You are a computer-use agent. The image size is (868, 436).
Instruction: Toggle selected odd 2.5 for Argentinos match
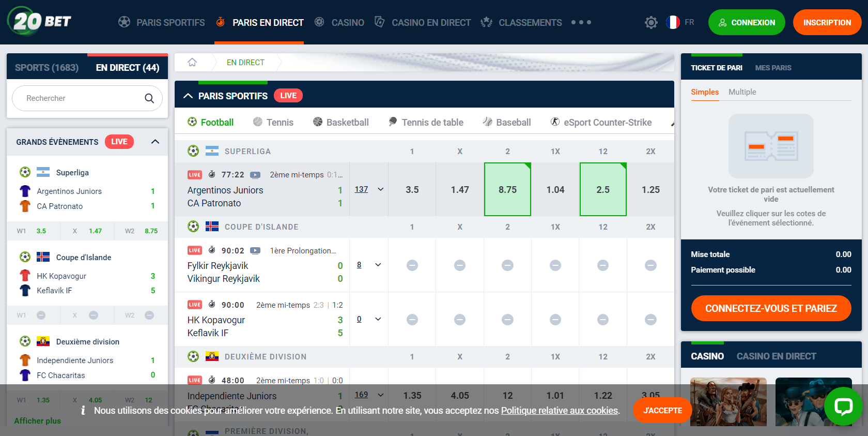coord(603,189)
